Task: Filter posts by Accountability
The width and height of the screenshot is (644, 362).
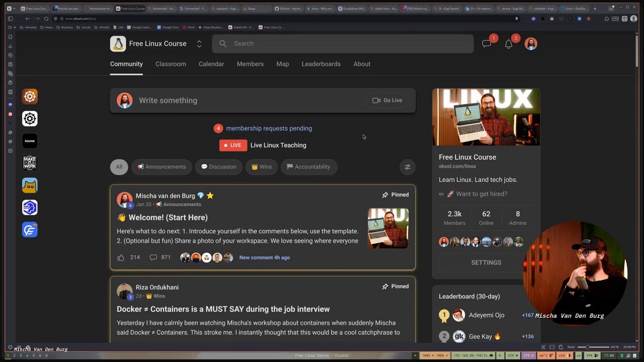Action: (308, 167)
